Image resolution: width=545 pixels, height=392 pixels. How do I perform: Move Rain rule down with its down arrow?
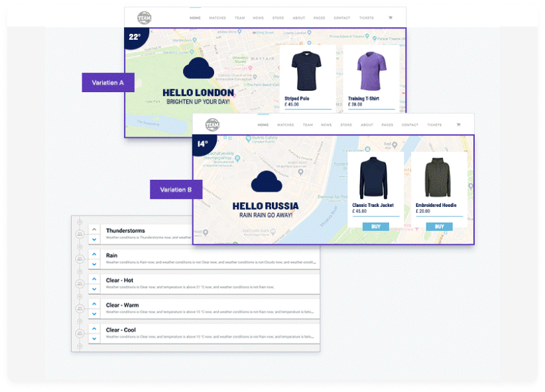pyautogui.click(x=94, y=265)
